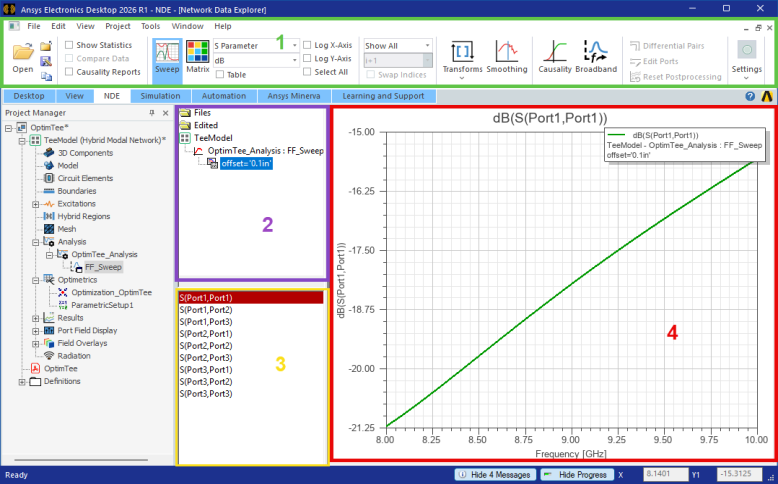Viewport: 778px width, 484px height.
Task: Open the Settings icon in the ribbon
Action: (x=746, y=60)
